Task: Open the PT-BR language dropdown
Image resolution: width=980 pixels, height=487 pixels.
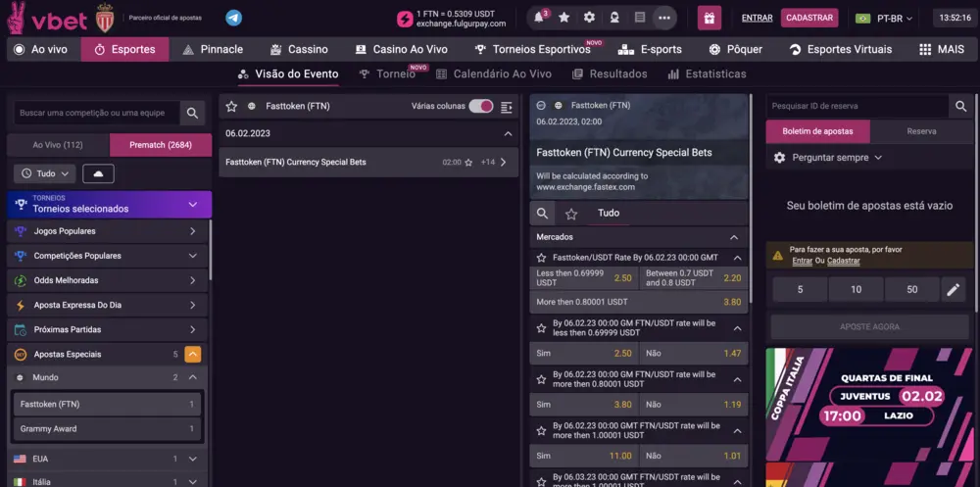Action: click(x=884, y=19)
